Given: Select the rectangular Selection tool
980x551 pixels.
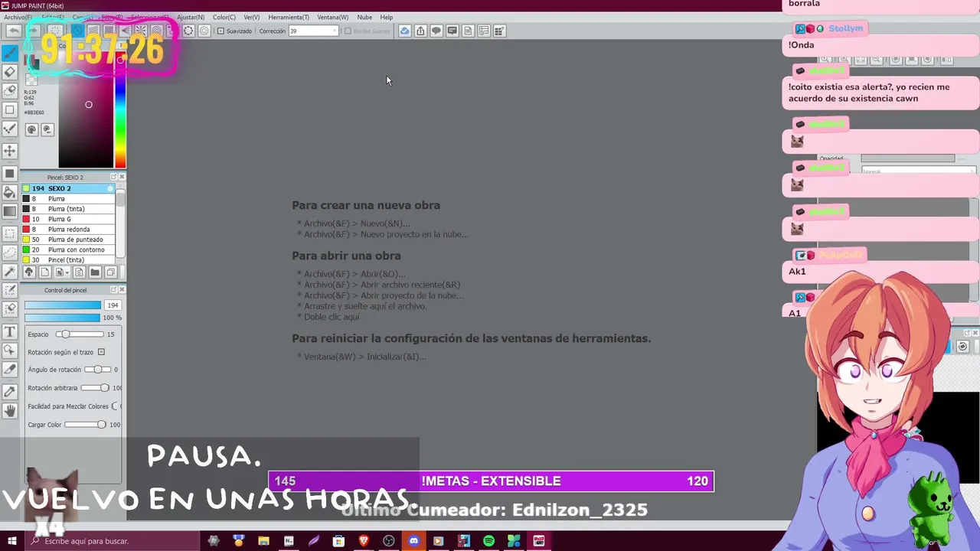Looking at the screenshot, I should pyautogui.click(x=9, y=233).
